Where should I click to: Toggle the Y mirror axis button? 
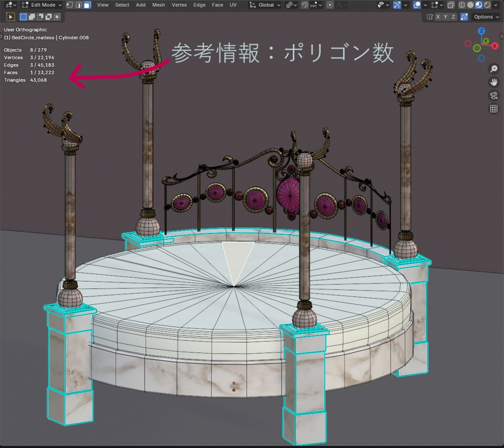pyautogui.click(x=445, y=17)
